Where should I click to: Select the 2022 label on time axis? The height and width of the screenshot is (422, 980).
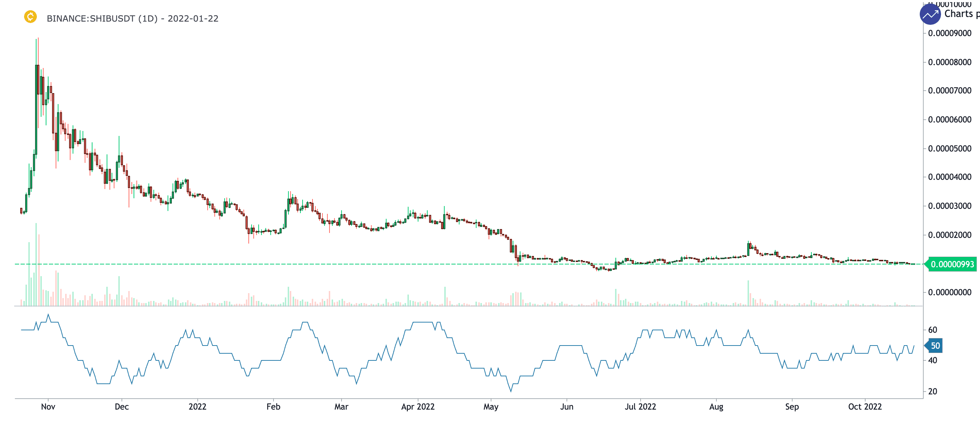coord(197,407)
